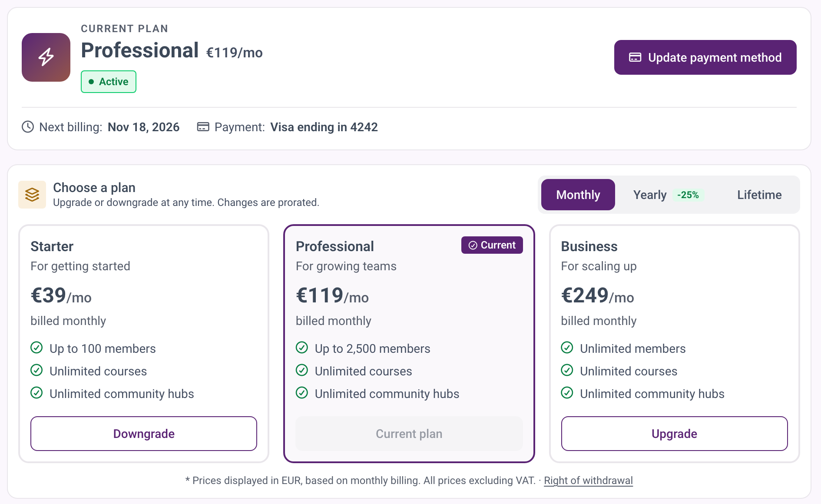Screen dimensions: 821x504
Task: Click the credit card icon beside Payment
Action: (203, 127)
